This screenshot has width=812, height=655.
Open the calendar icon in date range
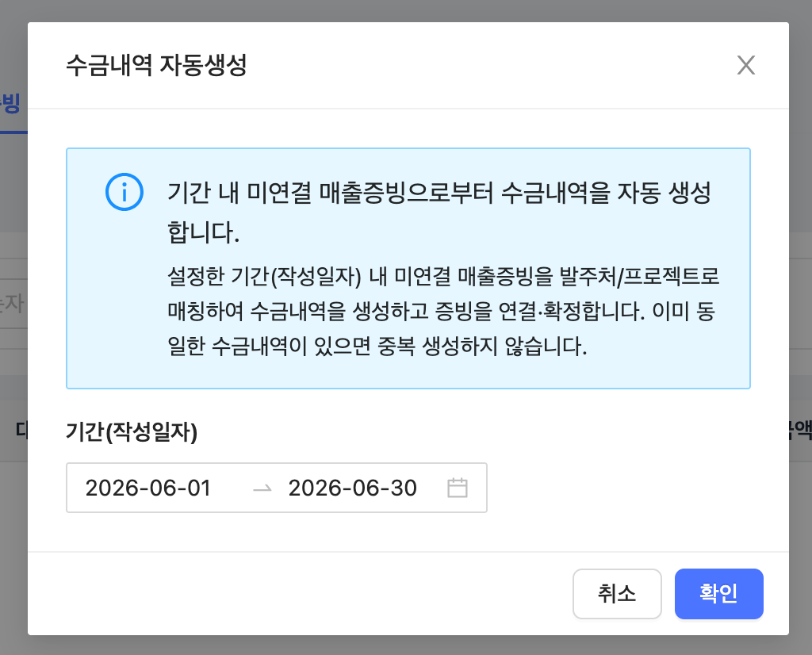coord(458,488)
